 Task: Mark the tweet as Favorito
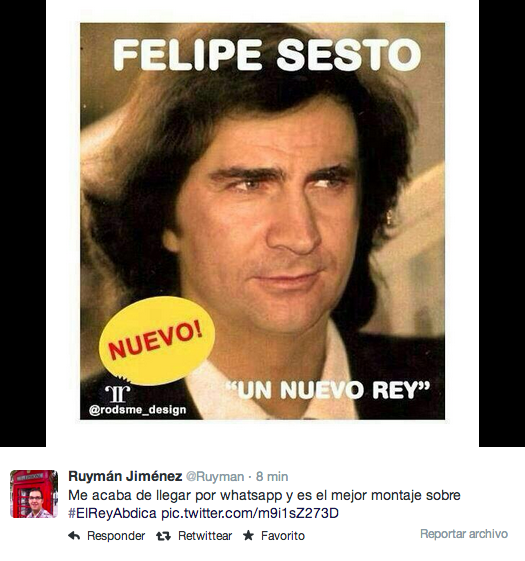[x=283, y=536]
